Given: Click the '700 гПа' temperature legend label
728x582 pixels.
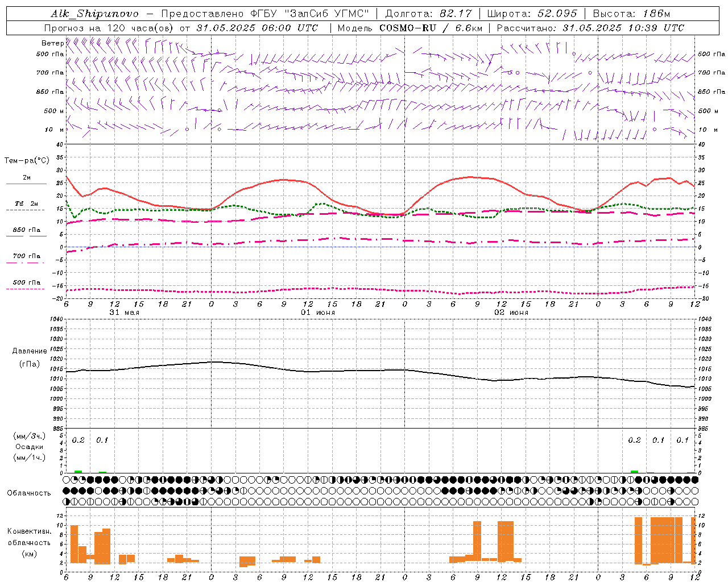Looking at the screenshot, I should point(27,256).
